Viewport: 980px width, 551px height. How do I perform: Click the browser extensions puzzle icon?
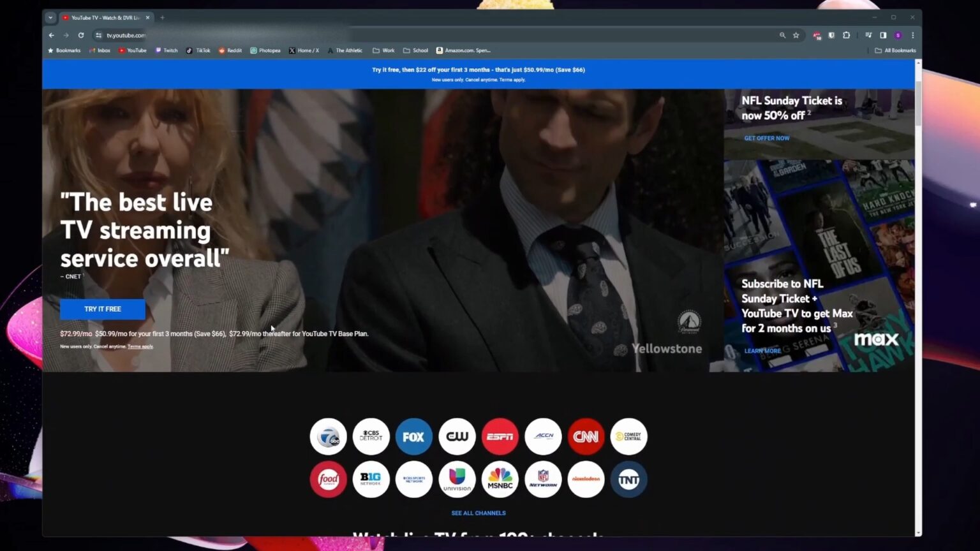pos(846,35)
